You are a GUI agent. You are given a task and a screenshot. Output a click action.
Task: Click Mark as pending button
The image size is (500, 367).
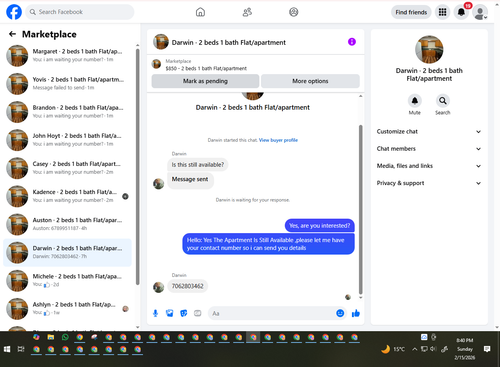(x=205, y=81)
